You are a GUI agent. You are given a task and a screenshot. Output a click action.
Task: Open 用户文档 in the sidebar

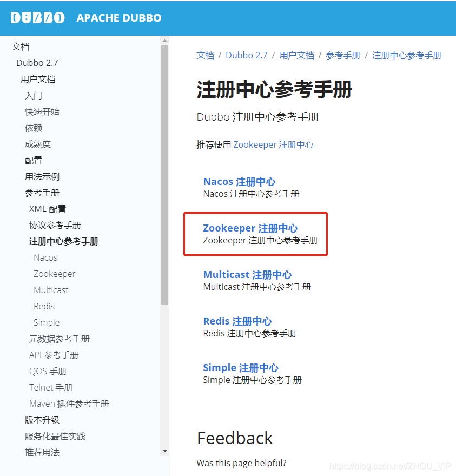[38, 79]
